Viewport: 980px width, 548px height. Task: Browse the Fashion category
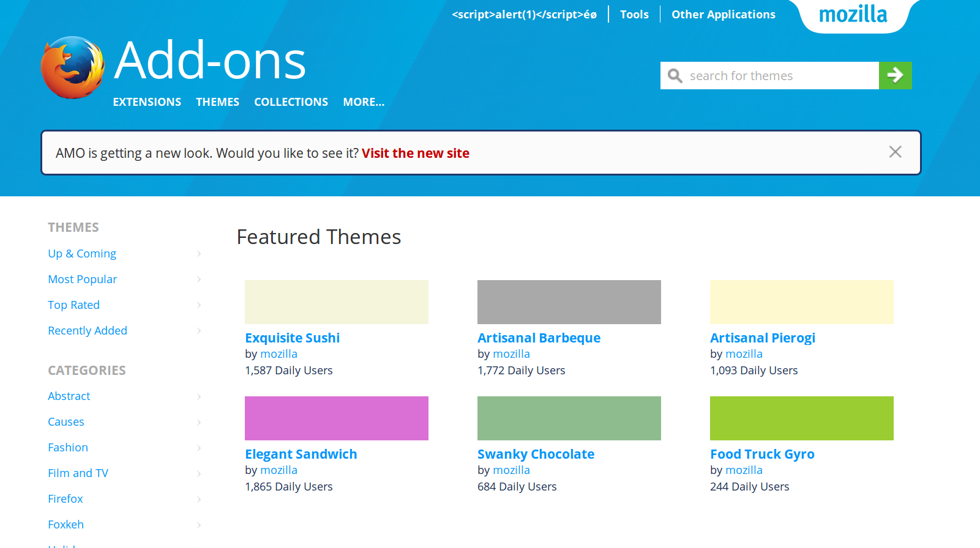point(68,448)
